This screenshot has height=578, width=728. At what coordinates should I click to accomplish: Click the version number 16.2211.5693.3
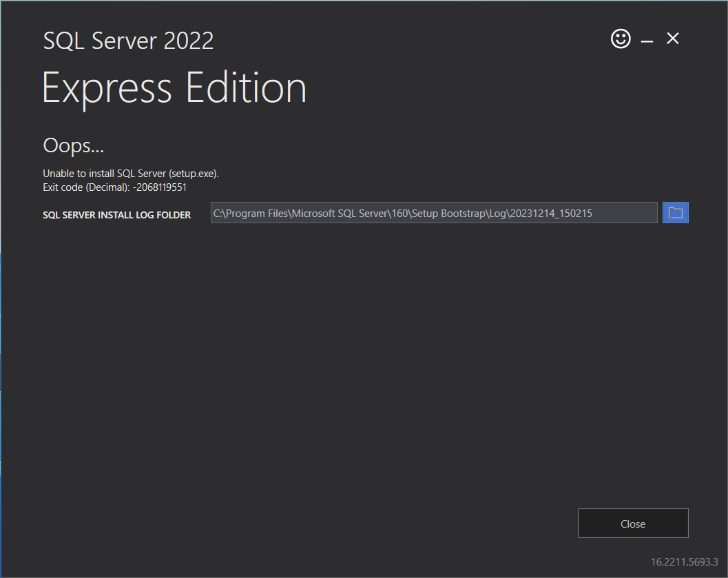click(x=685, y=561)
